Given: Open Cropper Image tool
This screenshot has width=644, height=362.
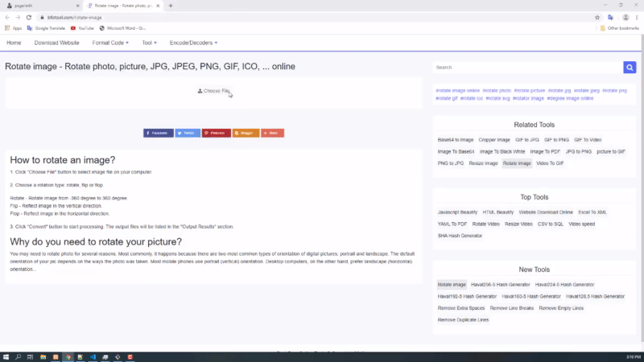Looking at the screenshot, I should 494,140.
